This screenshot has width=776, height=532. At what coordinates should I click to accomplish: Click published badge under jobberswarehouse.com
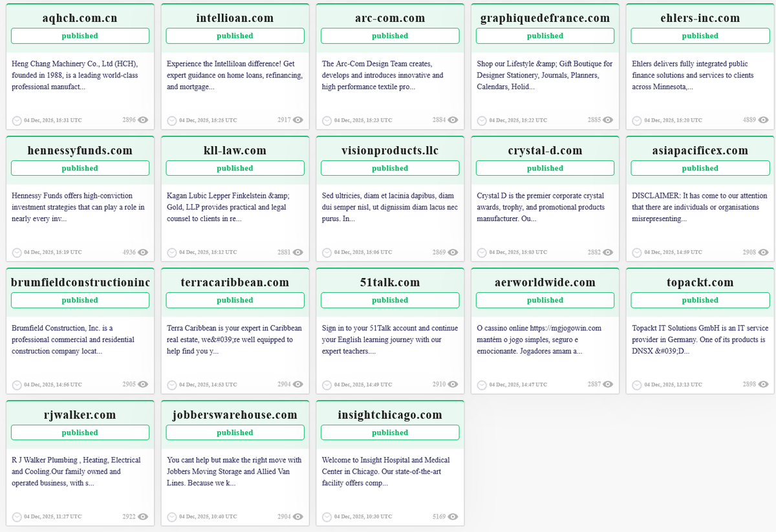point(235,432)
